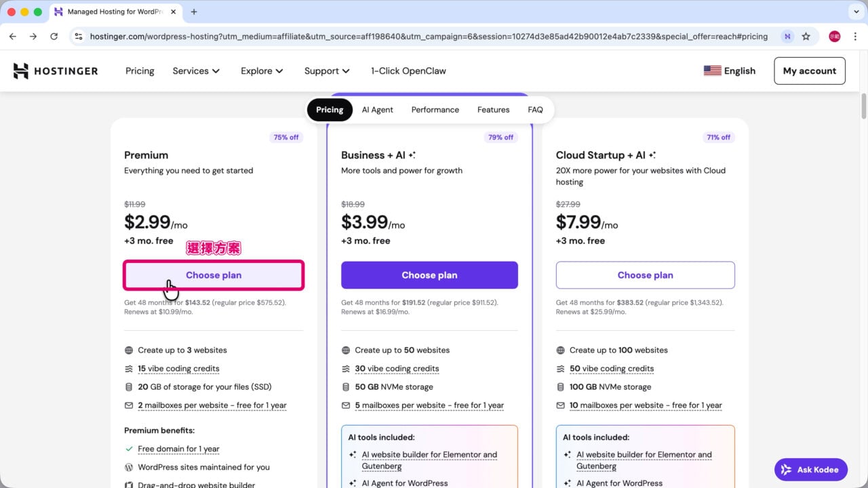This screenshot has width=868, height=488.
Task: Bookmark this page with star icon
Action: pyautogui.click(x=806, y=37)
